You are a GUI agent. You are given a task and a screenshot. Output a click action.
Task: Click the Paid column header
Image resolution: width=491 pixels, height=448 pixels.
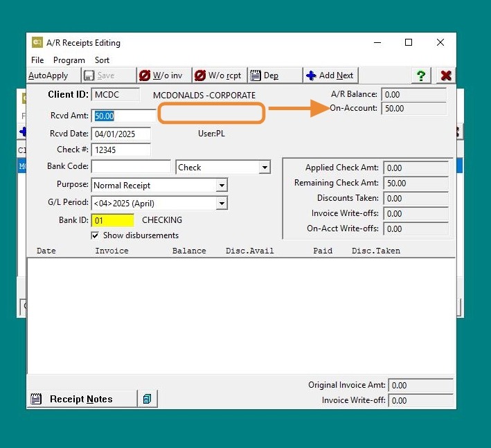323,251
